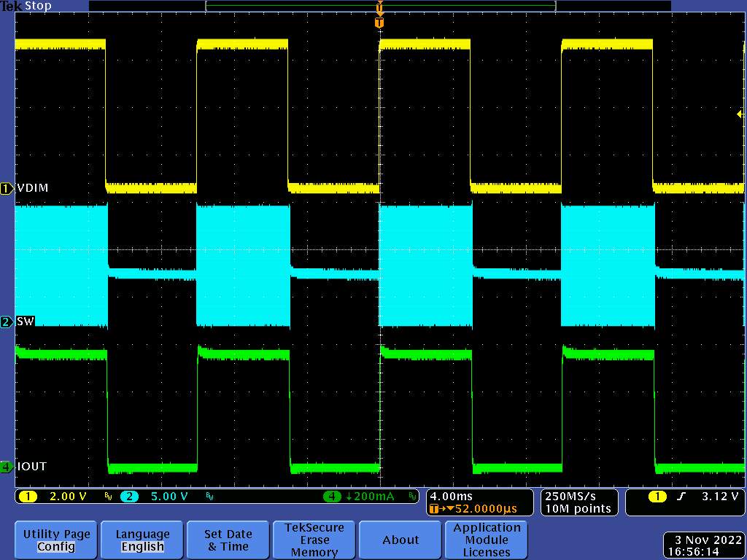The height and width of the screenshot is (560, 747).
Task: Open the About screen
Action: pyautogui.click(x=400, y=540)
